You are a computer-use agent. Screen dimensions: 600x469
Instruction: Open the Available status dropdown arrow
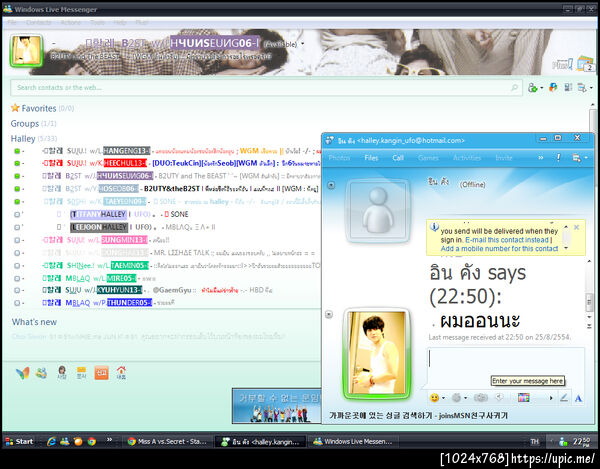pos(303,44)
